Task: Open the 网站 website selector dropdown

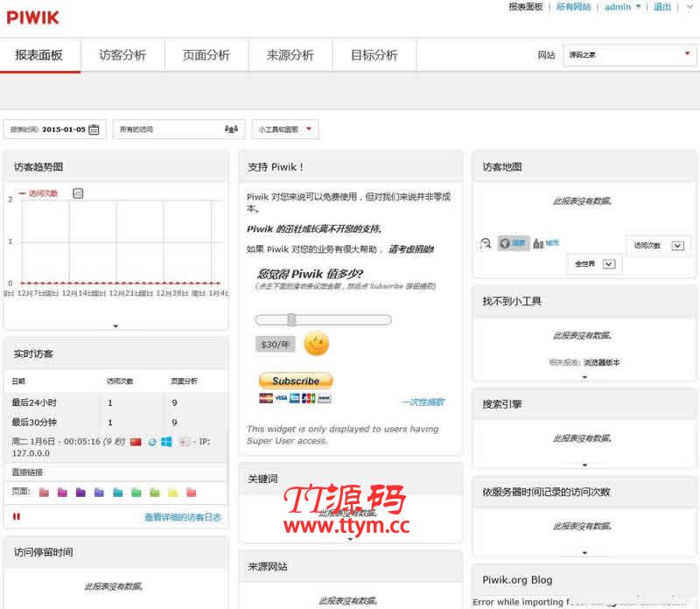Action: coord(630,55)
